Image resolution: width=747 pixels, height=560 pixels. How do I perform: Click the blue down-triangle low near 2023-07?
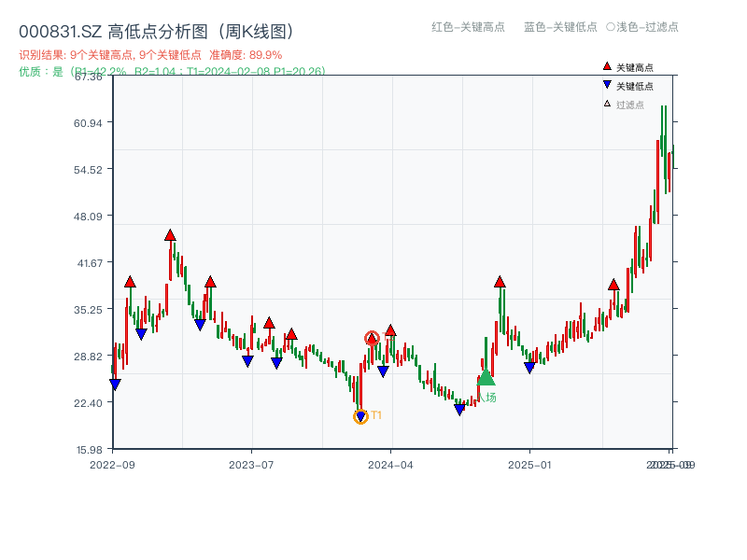pos(247,359)
